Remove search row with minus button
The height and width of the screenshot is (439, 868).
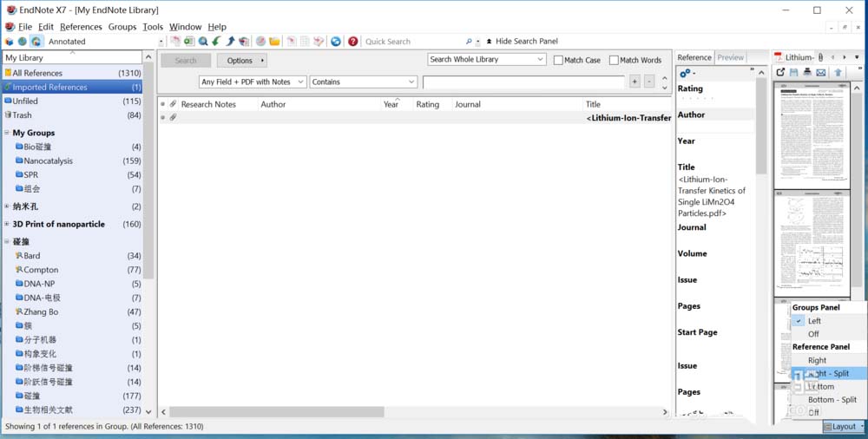(x=648, y=82)
